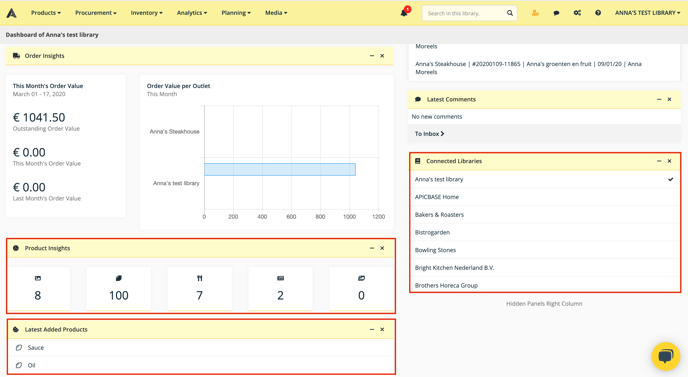Viewport: 688px width, 377px height.
Task: Open the settings gears icon
Action: click(x=577, y=13)
